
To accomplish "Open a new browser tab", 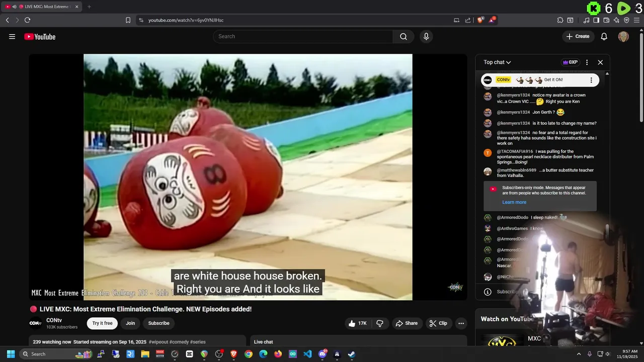I will tap(89, 7).
